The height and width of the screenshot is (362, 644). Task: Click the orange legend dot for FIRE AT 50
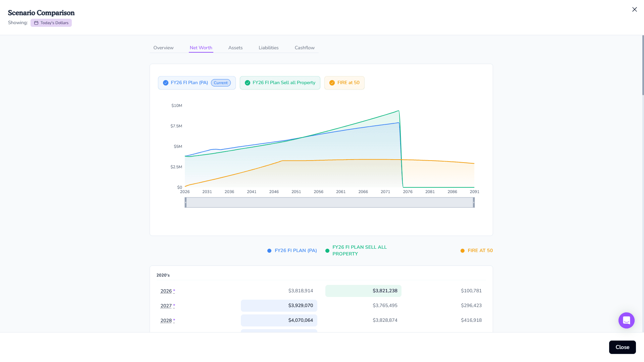click(462, 250)
